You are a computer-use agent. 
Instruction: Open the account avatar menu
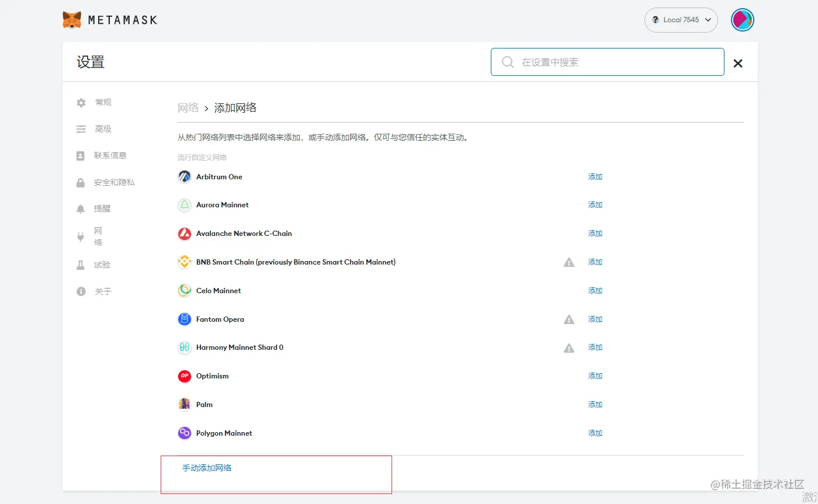[742, 20]
